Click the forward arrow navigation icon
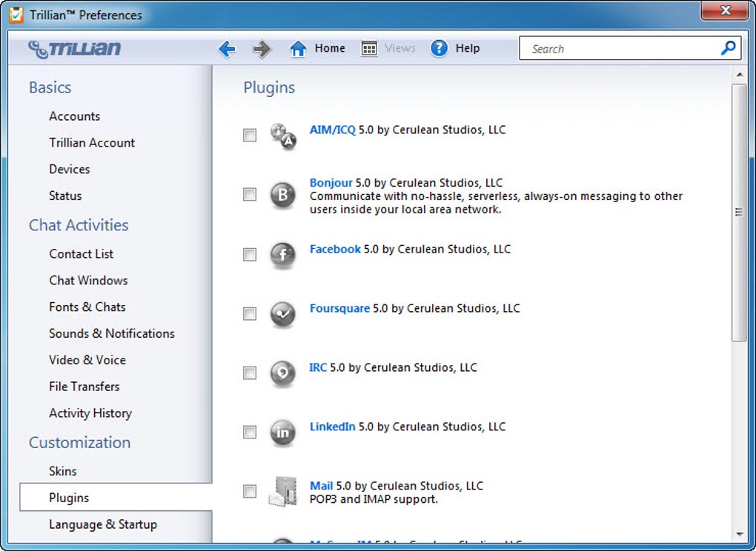This screenshot has height=551, width=756. click(x=262, y=49)
